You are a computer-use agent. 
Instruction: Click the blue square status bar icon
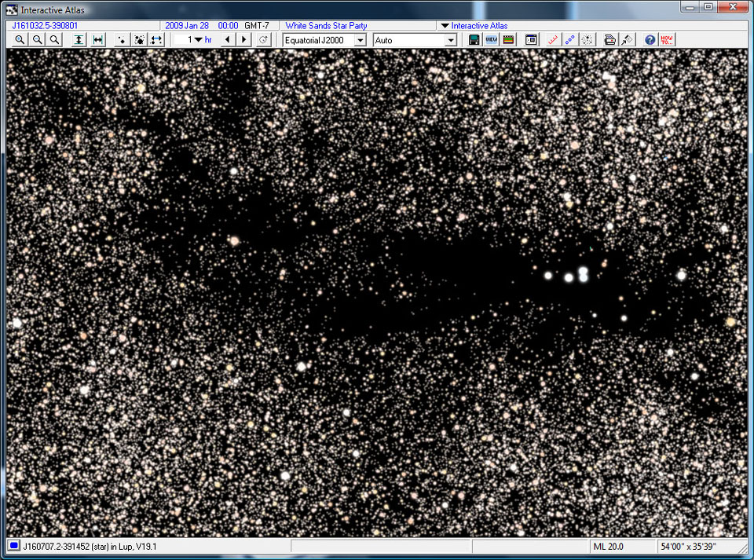tap(14, 546)
